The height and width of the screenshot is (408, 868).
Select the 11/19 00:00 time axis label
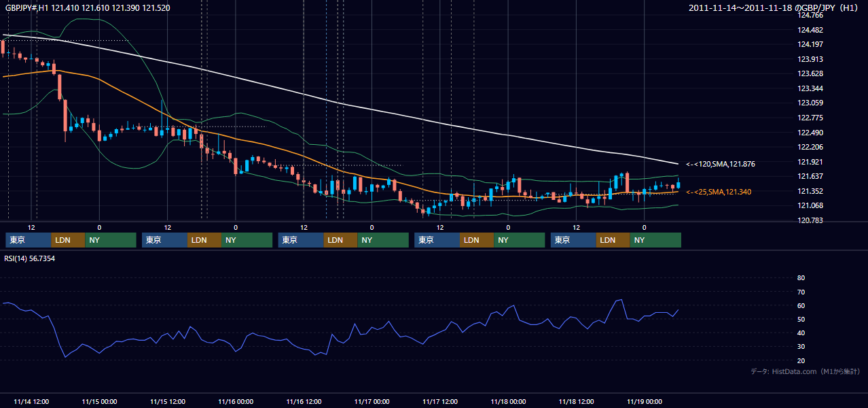(x=645, y=401)
